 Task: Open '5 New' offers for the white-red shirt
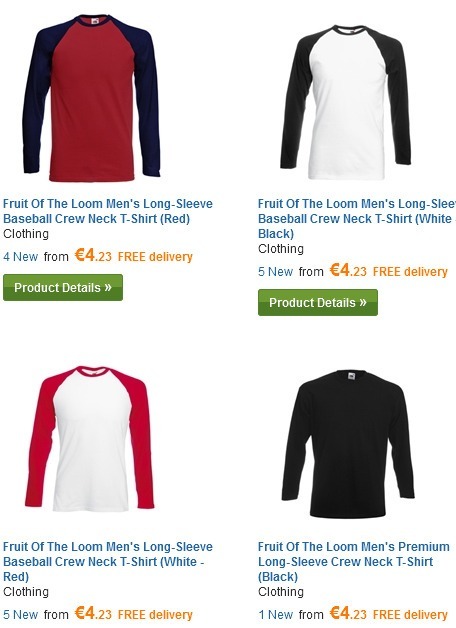click(x=20, y=614)
